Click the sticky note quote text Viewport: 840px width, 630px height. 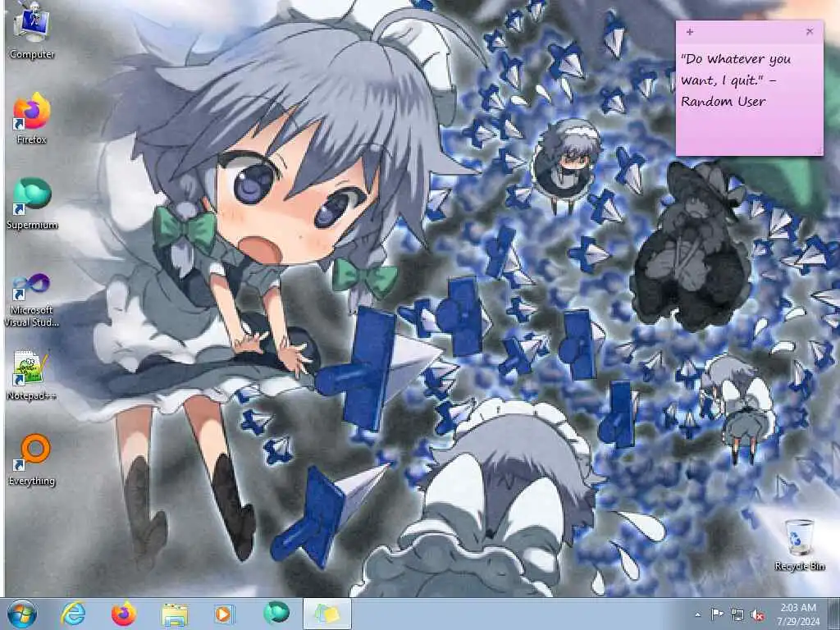736,80
